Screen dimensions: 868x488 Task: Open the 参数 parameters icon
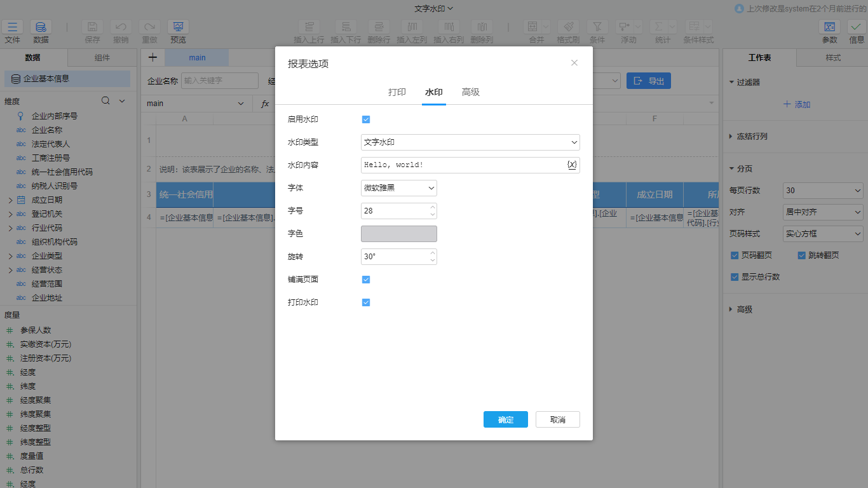(829, 27)
